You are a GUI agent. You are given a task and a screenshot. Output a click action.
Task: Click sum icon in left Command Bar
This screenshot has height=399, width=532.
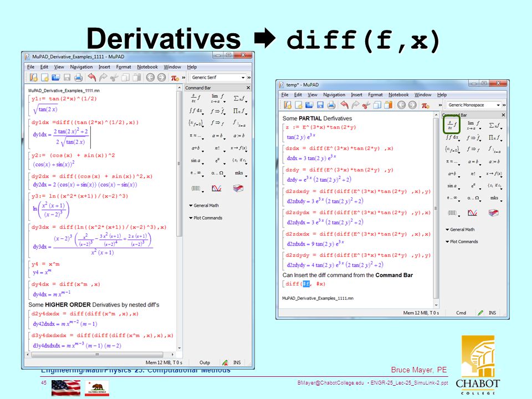240,99
